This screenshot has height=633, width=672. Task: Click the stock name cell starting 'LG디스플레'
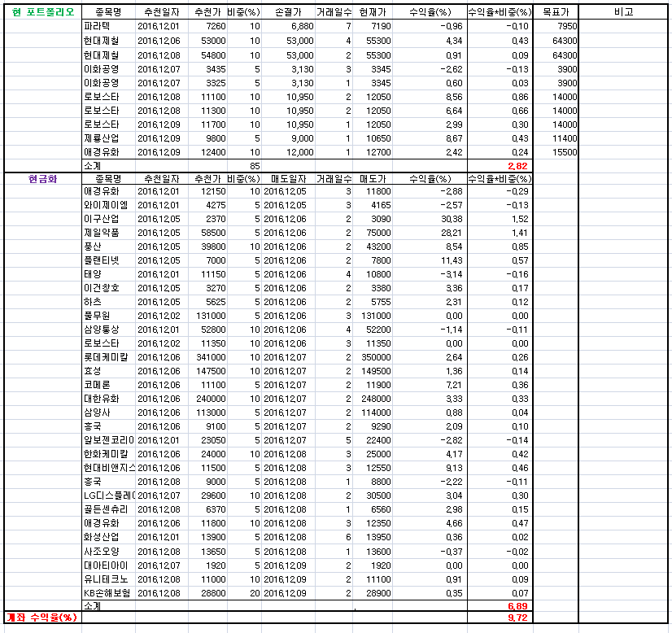109,495
